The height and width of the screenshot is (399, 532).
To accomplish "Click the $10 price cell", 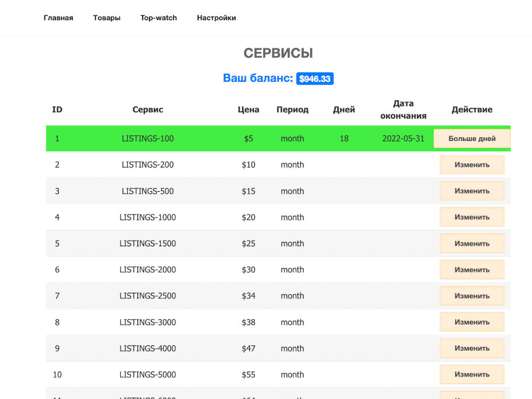I will [x=248, y=164].
